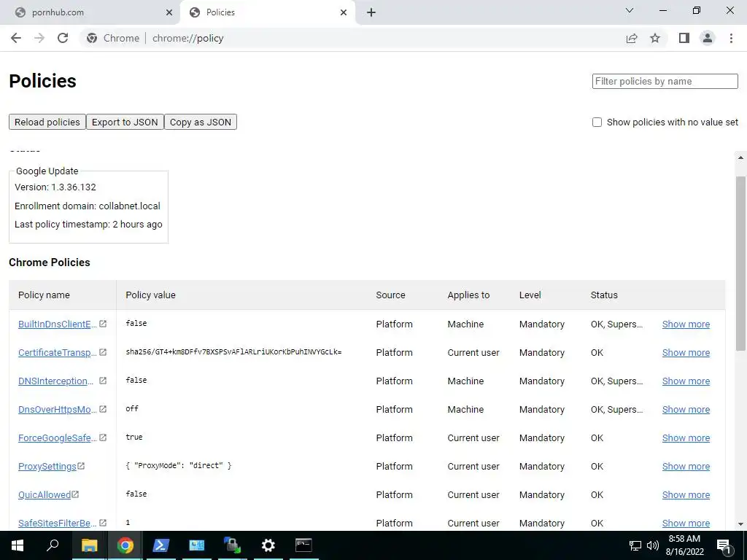This screenshot has width=747, height=560.
Task: Toggle Show policies with no value set
Action: [x=597, y=122]
